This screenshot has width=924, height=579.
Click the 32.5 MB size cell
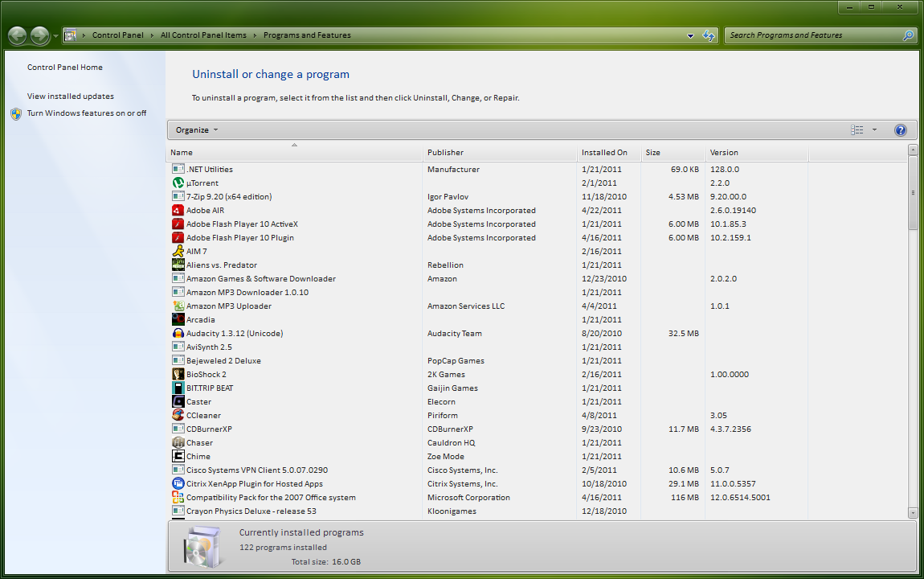[x=684, y=334]
